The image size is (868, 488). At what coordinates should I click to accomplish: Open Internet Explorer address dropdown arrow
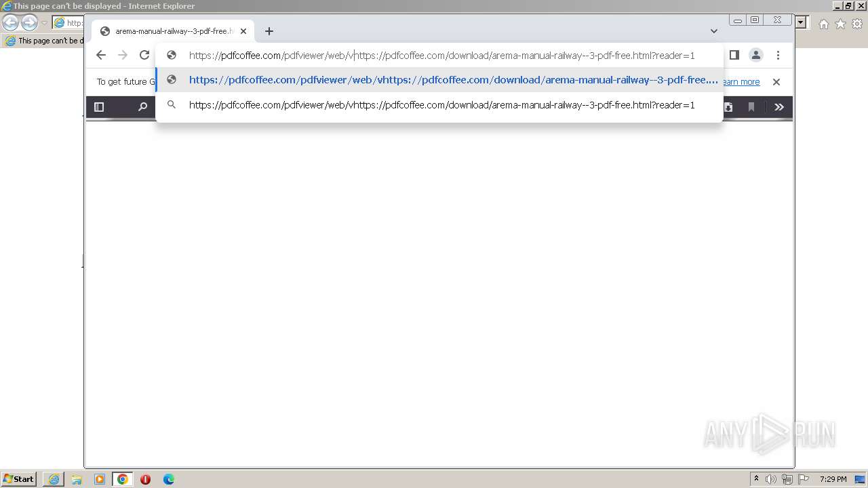pos(801,23)
